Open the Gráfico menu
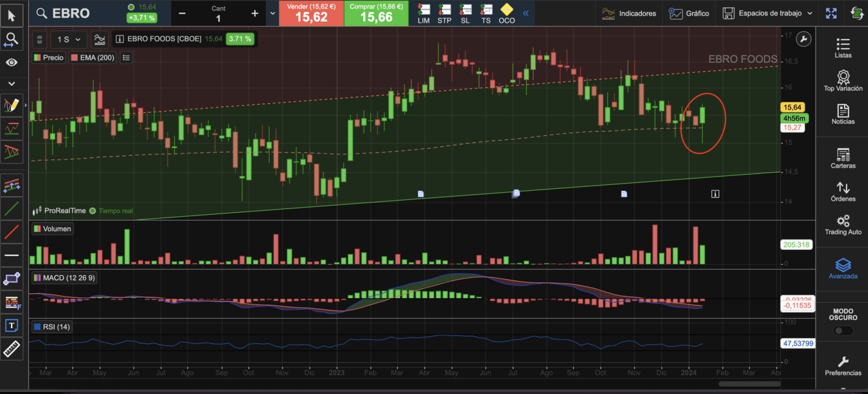This screenshot has width=868, height=394. coord(689,13)
